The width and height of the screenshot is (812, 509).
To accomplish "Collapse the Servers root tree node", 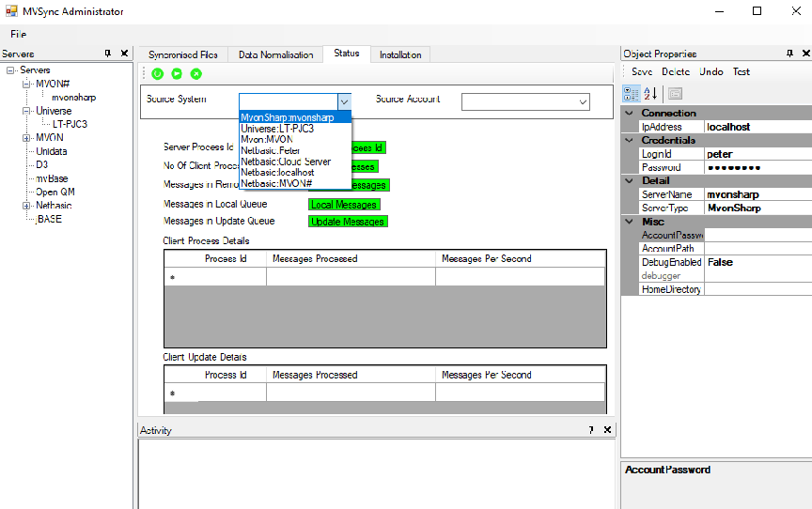I will [x=9, y=69].
